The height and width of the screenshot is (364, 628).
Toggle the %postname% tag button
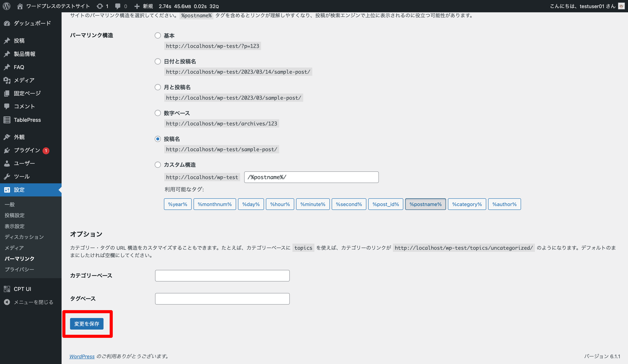426,204
